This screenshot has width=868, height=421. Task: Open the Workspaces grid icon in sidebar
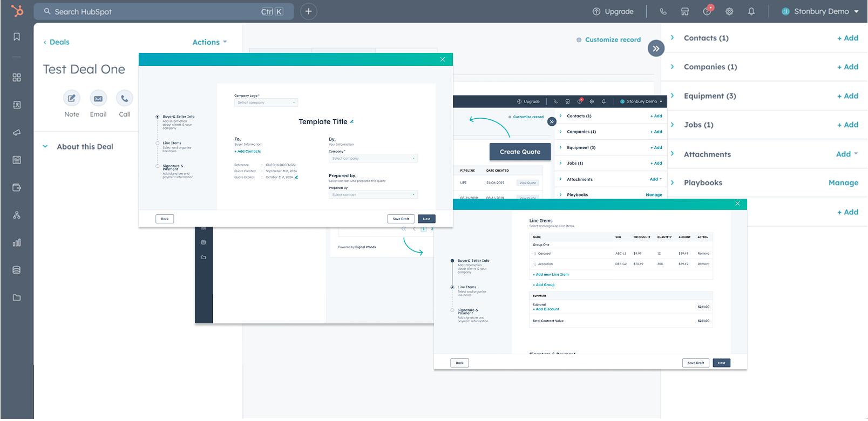pos(17,78)
